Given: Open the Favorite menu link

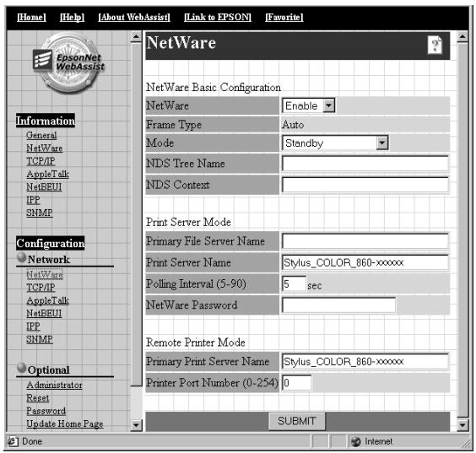Looking at the screenshot, I should (284, 18).
